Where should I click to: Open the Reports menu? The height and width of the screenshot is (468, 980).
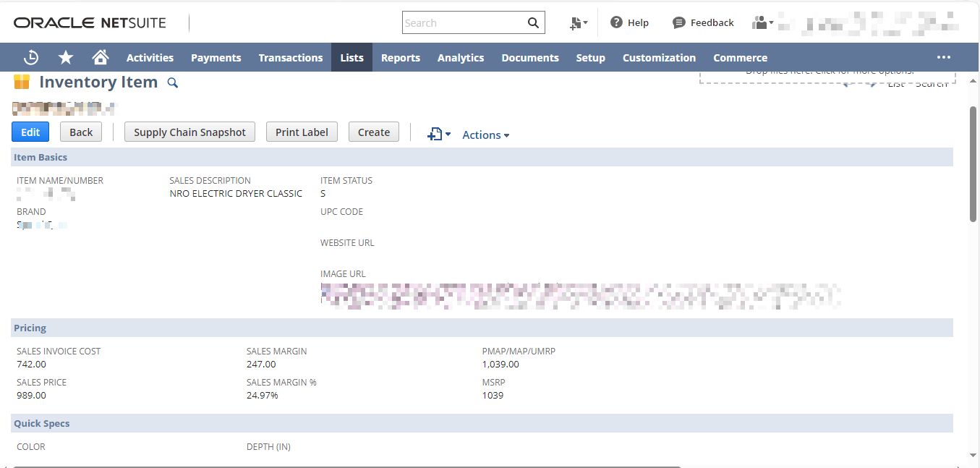coord(401,58)
